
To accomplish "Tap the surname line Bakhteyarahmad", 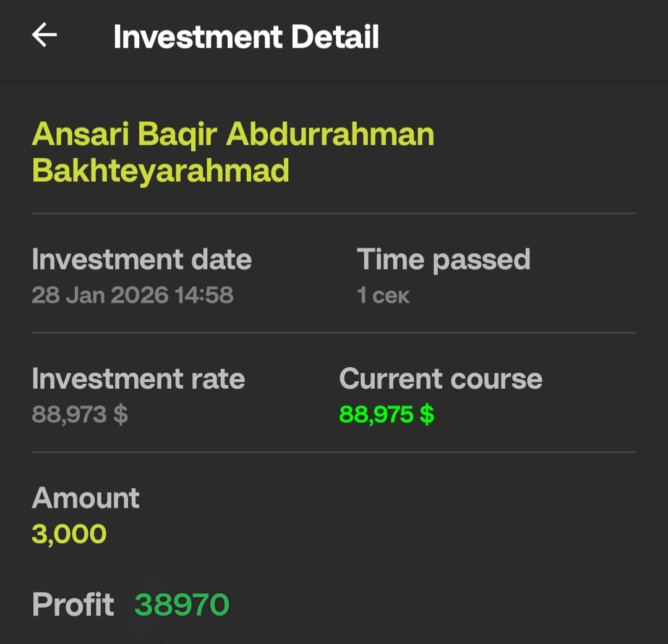I will pyautogui.click(x=160, y=170).
